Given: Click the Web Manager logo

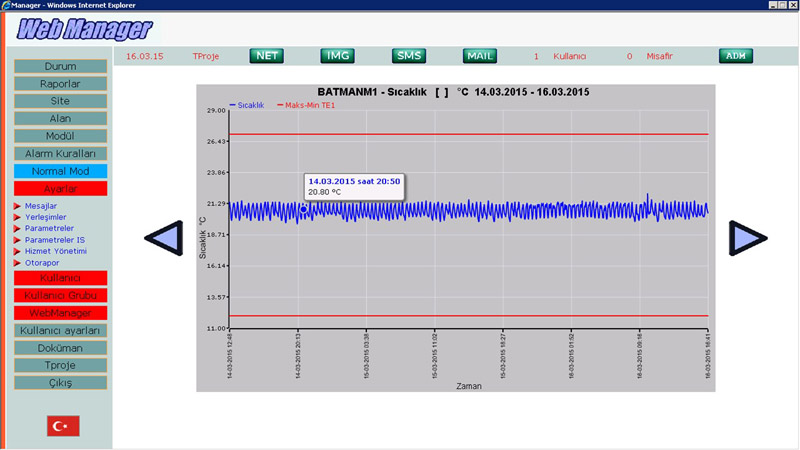Looking at the screenshot, I should click(x=85, y=29).
